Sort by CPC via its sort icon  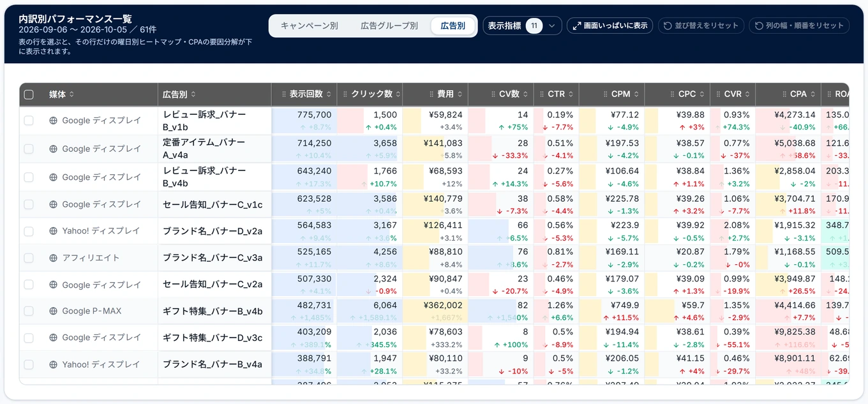702,94
